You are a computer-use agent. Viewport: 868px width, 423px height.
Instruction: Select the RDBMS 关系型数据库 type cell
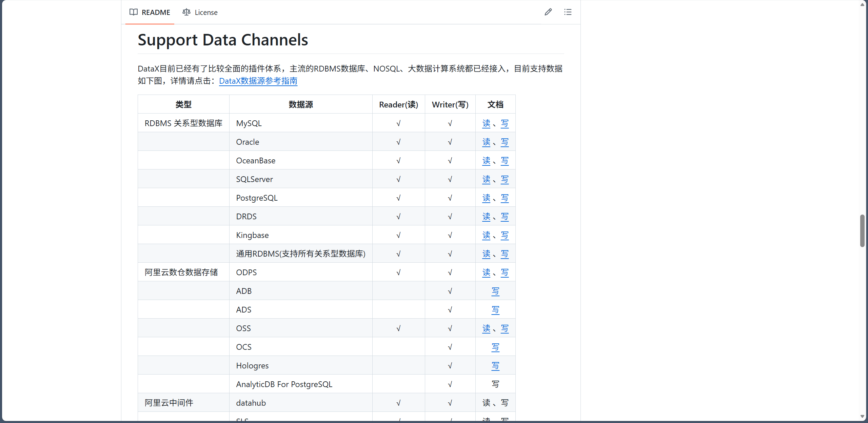click(183, 123)
